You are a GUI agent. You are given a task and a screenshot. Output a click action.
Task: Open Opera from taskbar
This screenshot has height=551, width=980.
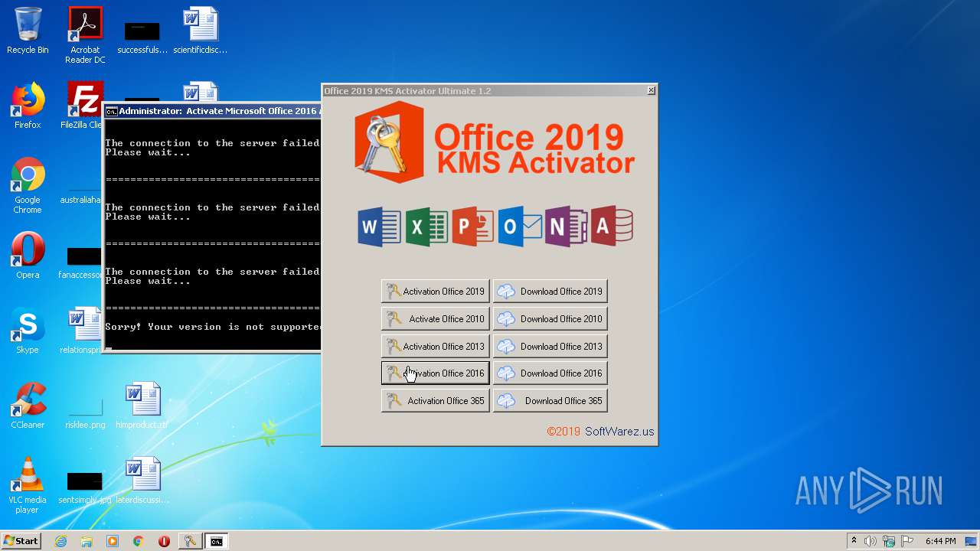point(164,541)
